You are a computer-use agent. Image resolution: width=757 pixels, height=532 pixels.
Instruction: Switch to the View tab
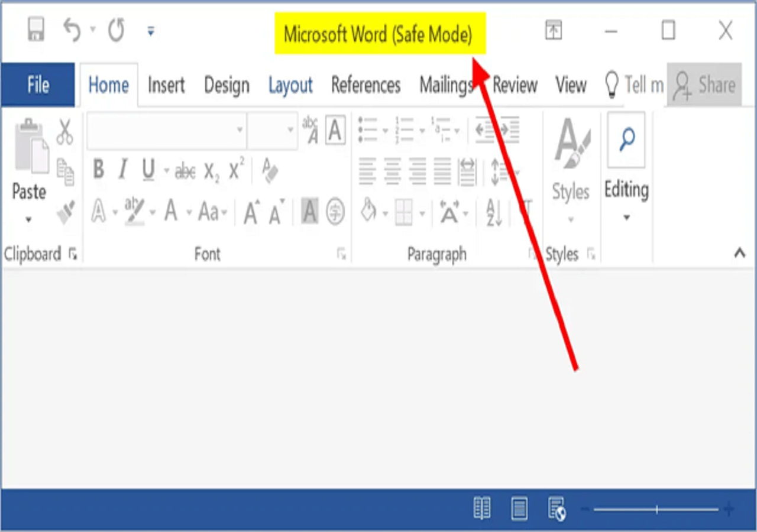pos(571,85)
